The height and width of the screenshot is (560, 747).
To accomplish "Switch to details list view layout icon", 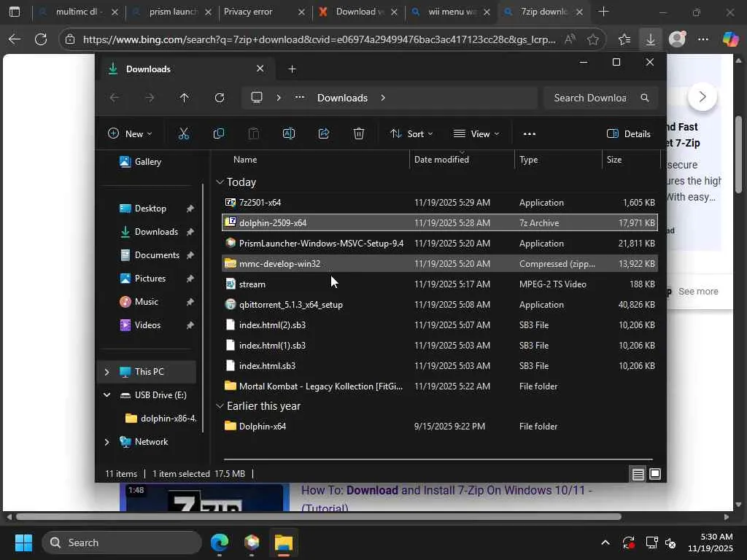I will [x=638, y=474].
